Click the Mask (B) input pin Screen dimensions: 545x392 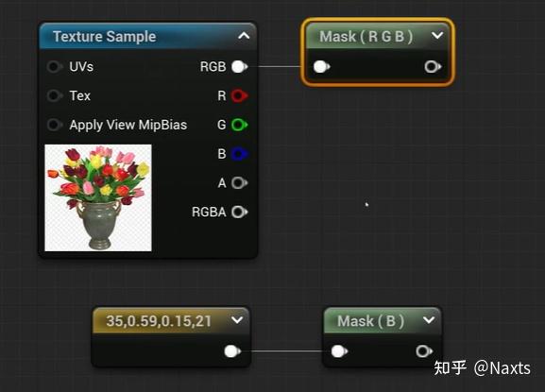(339, 351)
